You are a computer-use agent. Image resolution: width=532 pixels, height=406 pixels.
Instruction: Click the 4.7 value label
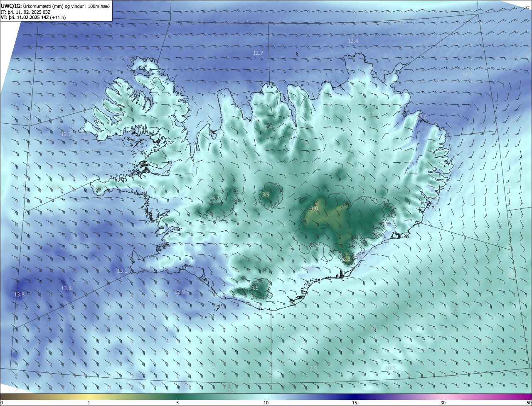(x=216, y=198)
